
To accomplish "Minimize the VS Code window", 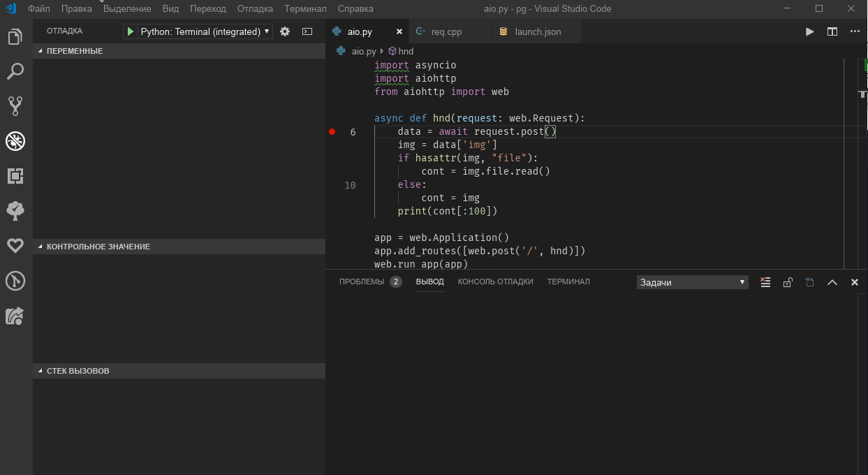I will coord(787,9).
